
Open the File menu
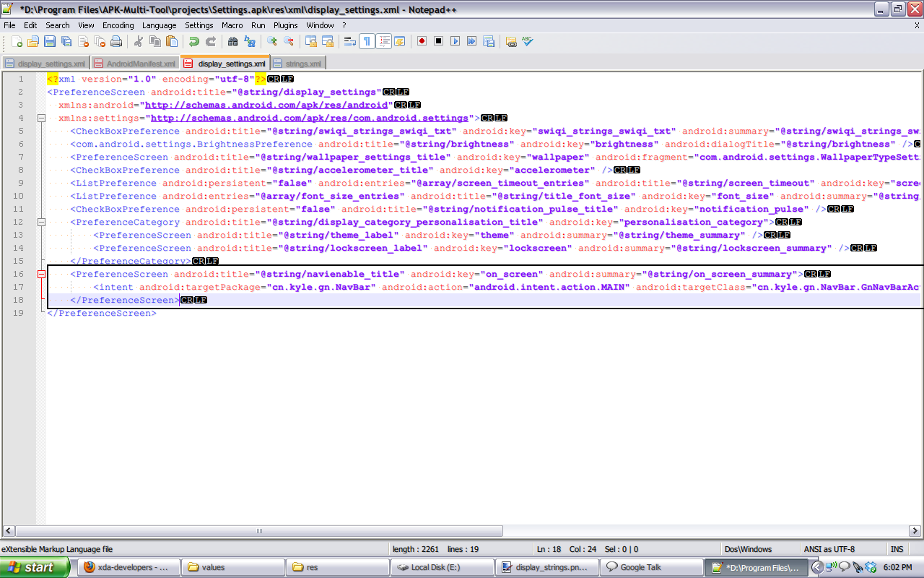9,25
